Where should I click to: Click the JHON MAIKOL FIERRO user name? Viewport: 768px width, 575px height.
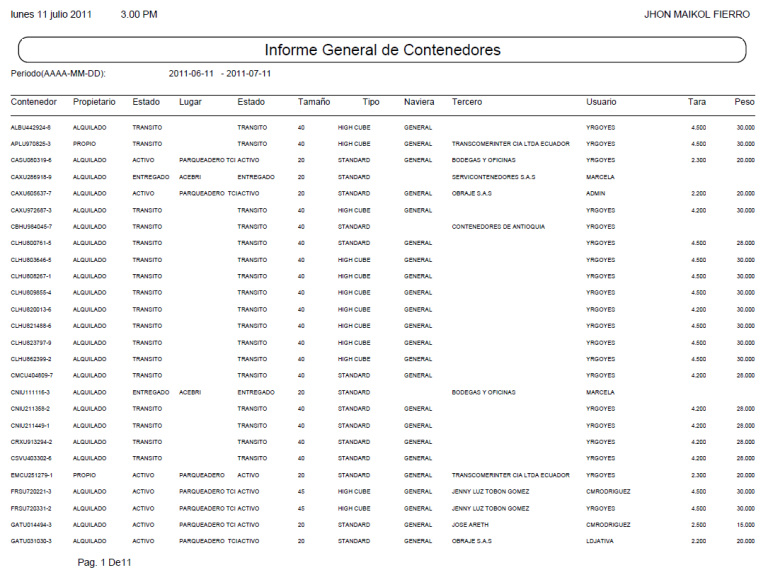click(x=699, y=14)
